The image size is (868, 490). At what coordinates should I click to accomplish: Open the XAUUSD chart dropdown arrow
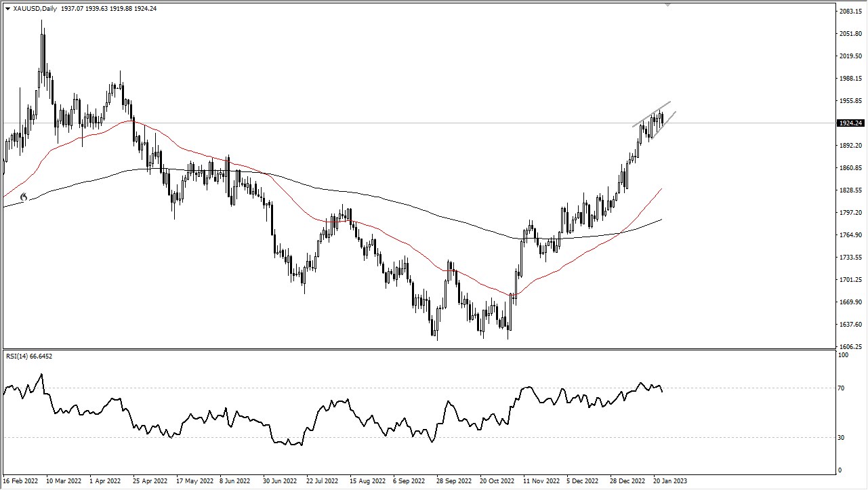(x=7, y=9)
